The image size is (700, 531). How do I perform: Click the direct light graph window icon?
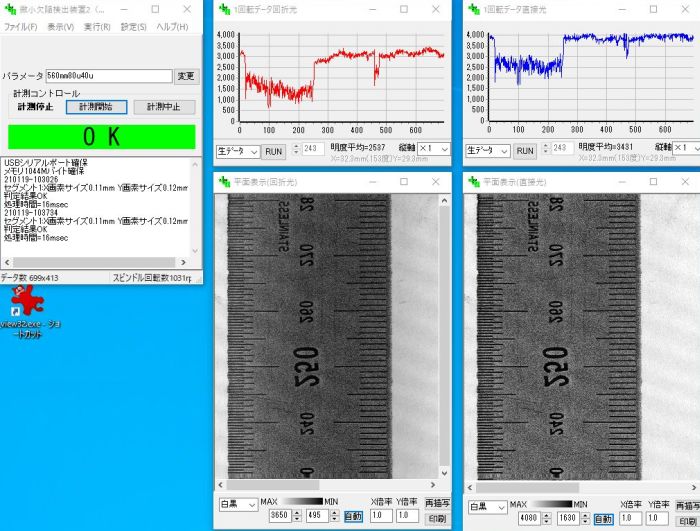click(x=475, y=9)
